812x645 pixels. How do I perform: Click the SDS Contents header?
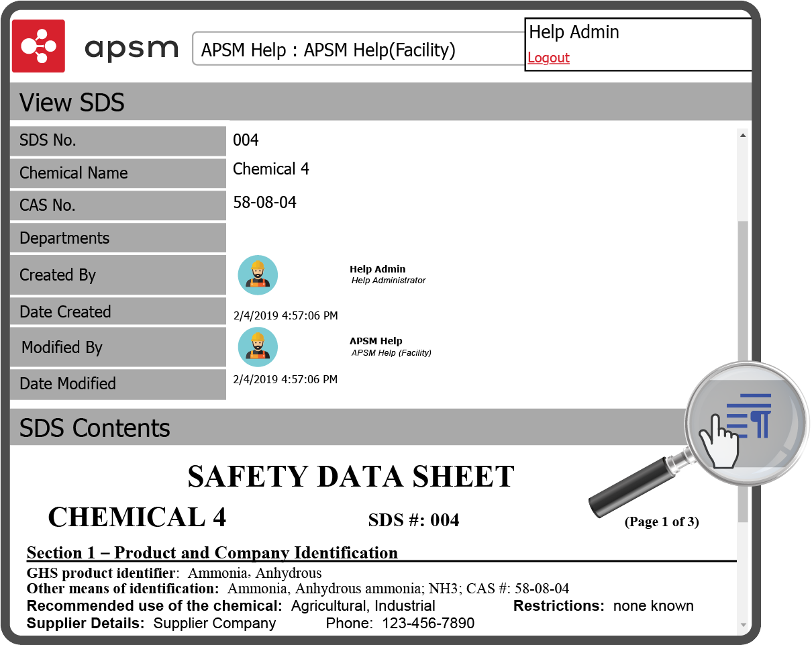point(349,428)
